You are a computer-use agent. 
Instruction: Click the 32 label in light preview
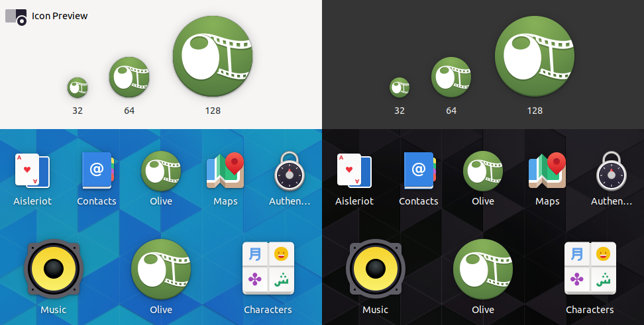click(x=78, y=111)
